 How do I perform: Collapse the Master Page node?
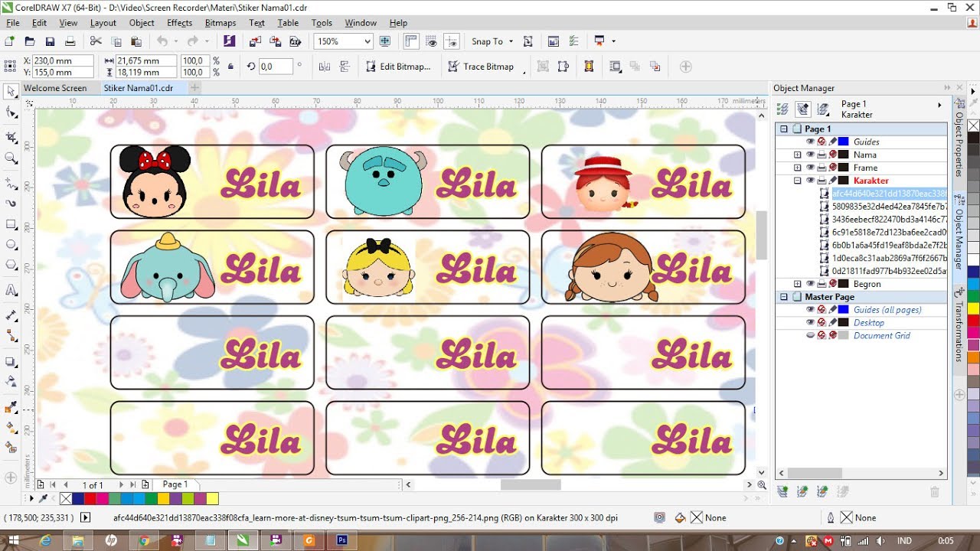point(783,297)
